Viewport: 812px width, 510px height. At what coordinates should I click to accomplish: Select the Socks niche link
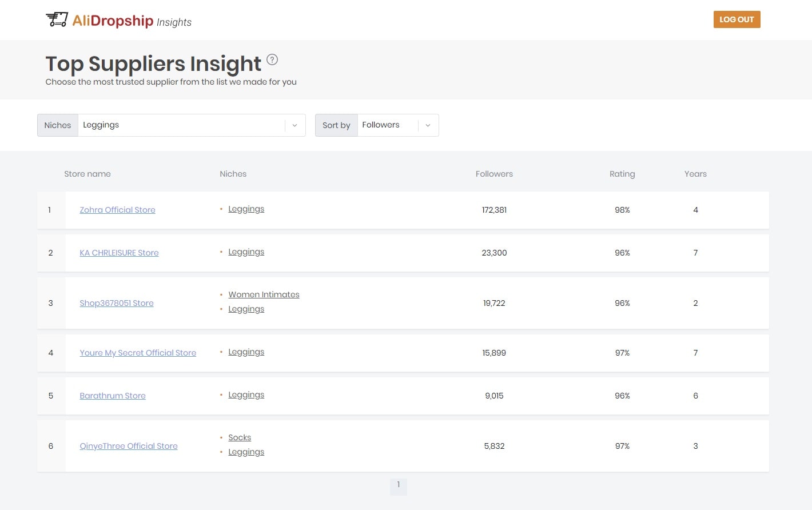pyautogui.click(x=240, y=437)
